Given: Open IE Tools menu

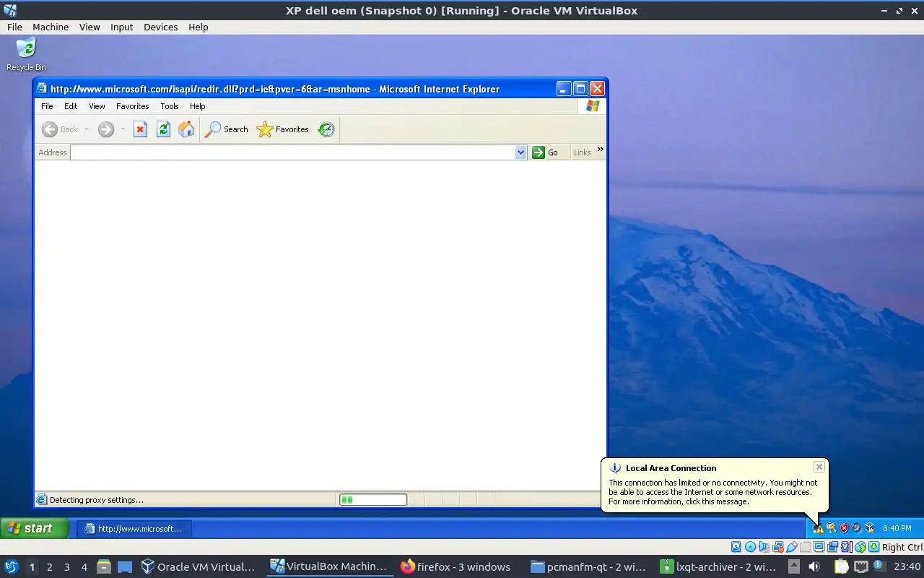Looking at the screenshot, I should (170, 106).
